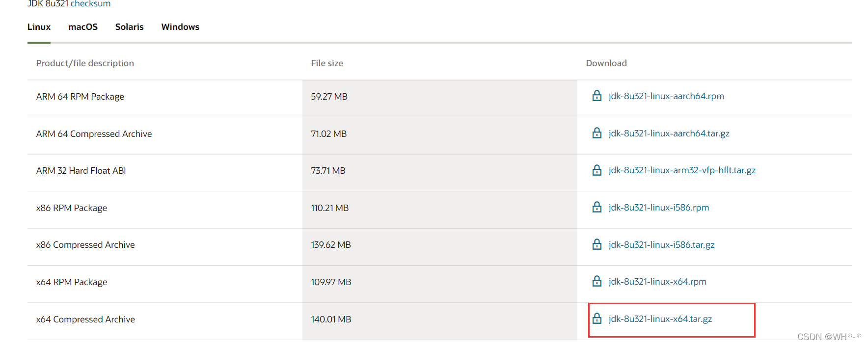868x345 pixels.
Task: Click the x86 Compressed Archive description
Action: point(85,245)
